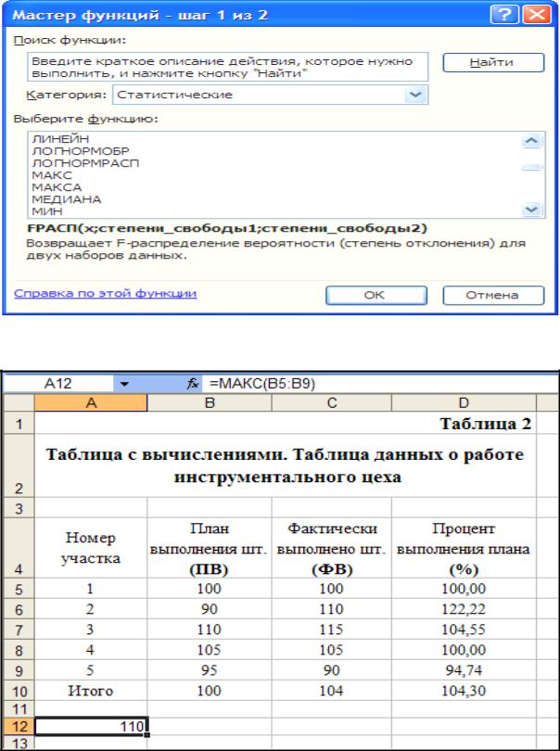This screenshot has width=560, height=751.
Task: Select МАКС in the function list
Action: point(52,175)
